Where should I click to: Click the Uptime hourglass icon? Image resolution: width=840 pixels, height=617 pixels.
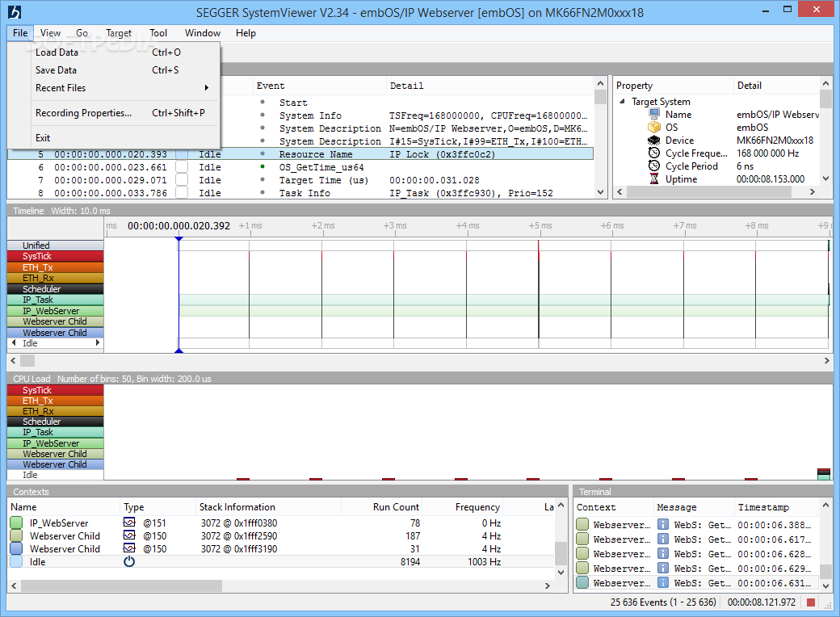(654, 179)
